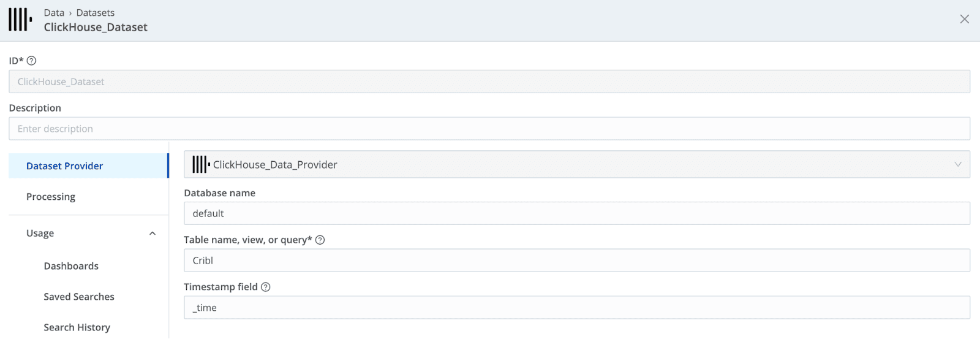Click the help icon beside ID label
Viewport: 980px width, 339px height.
point(32,61)
